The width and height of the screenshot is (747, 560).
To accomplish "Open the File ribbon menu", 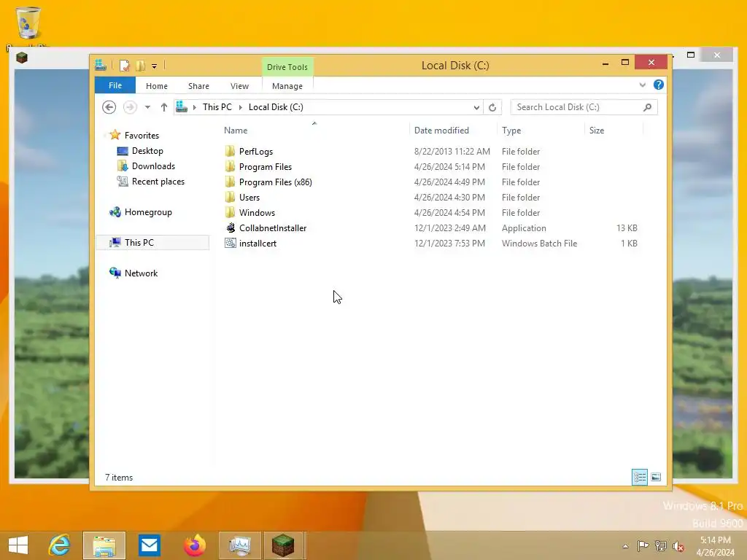I will coord(115,85).
